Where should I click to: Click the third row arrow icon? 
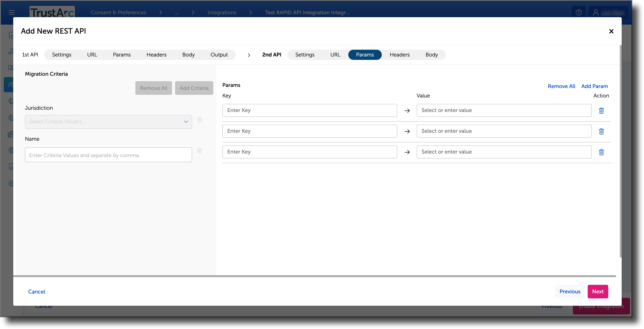point(407,152)
